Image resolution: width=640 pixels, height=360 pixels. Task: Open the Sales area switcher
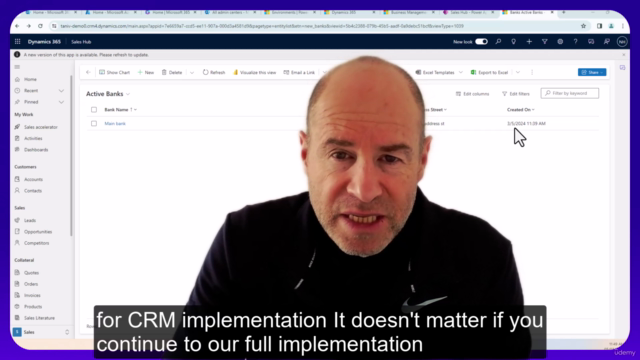tap(41, 332)
